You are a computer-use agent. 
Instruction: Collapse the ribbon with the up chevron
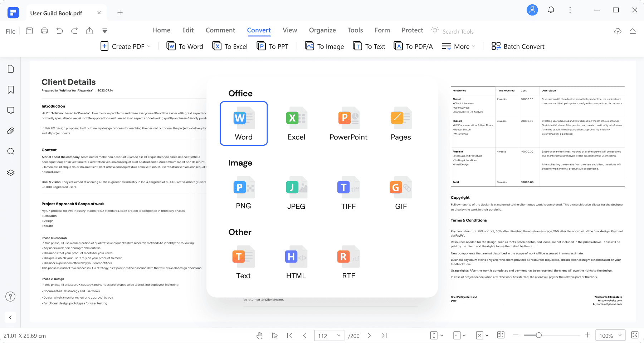tap(633, 31)
